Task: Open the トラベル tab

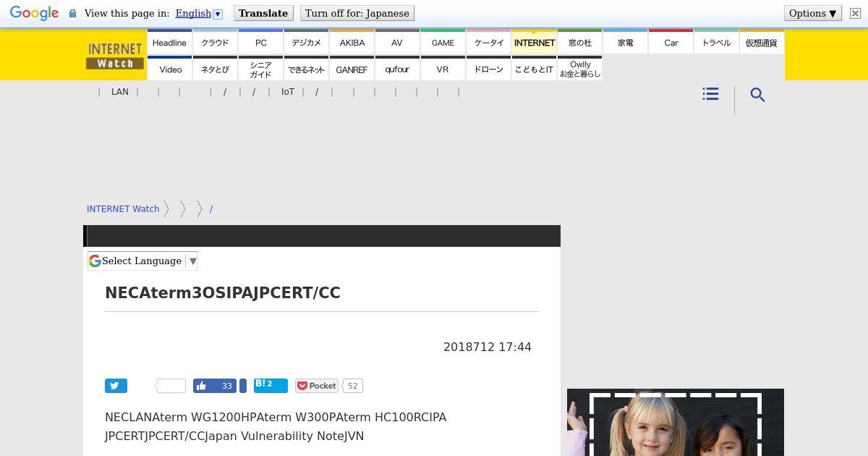Action: coord(716,42)
